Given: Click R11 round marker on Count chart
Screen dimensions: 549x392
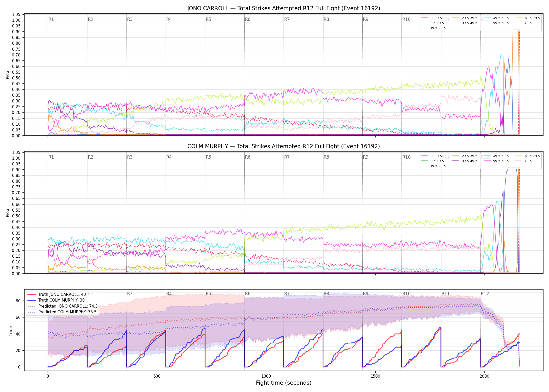Looking at the screenshot, I should point(446,294).
